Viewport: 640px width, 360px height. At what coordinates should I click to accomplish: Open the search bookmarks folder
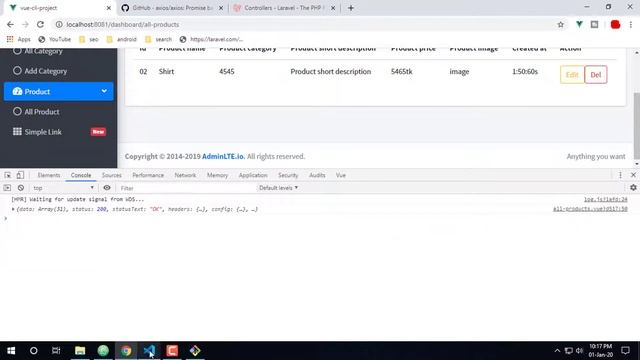pyautogui.click(x=159, y=39)
